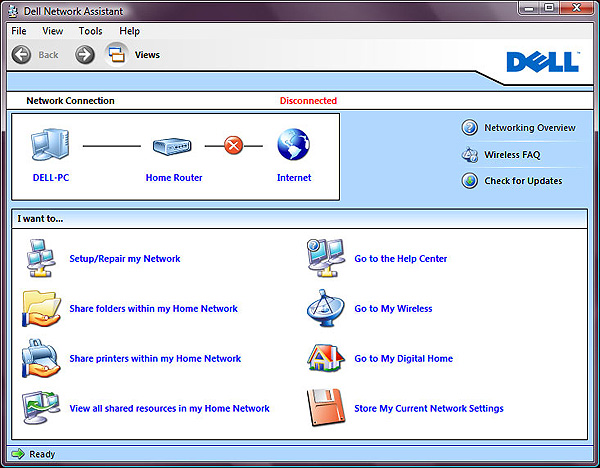The width and height of the screenshot is (600, 468).
Task: Click the floppy disk Store Settings icon
Action: click(x=326, y=408)
